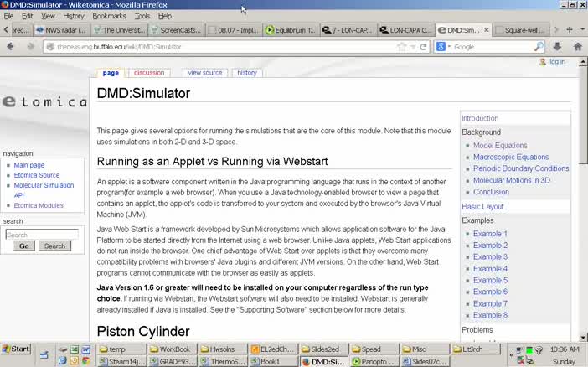Click the show desktop quick launch icon
Screen dimensions: 588x367
[44, 354]
